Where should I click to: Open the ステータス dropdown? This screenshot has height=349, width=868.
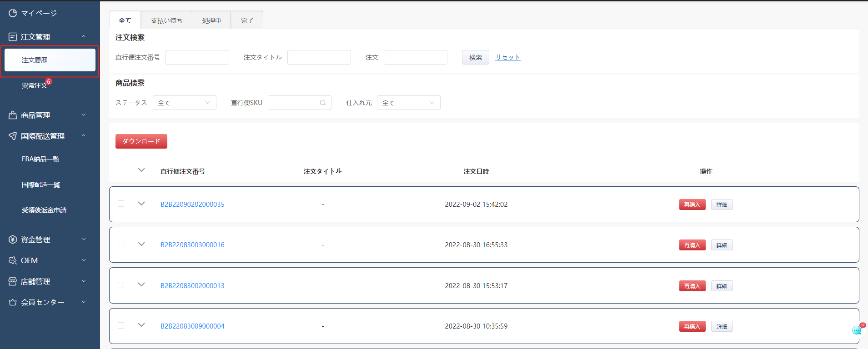click(184, 103)
